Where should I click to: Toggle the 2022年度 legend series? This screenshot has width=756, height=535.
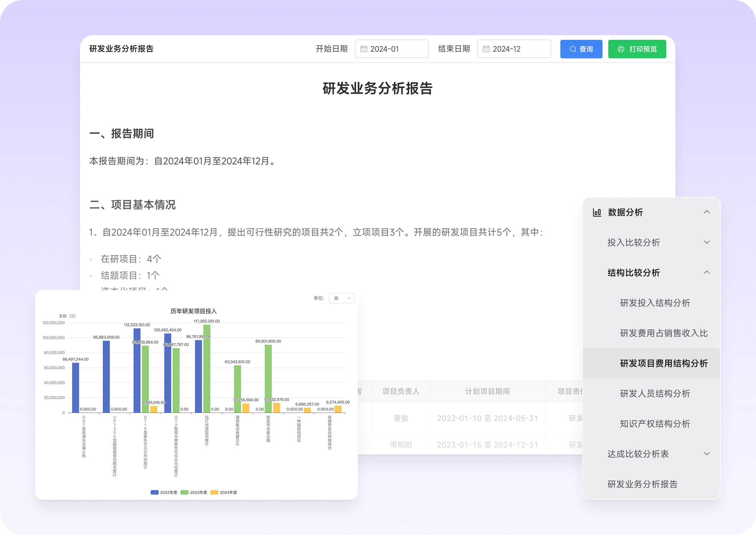(164, 493)
